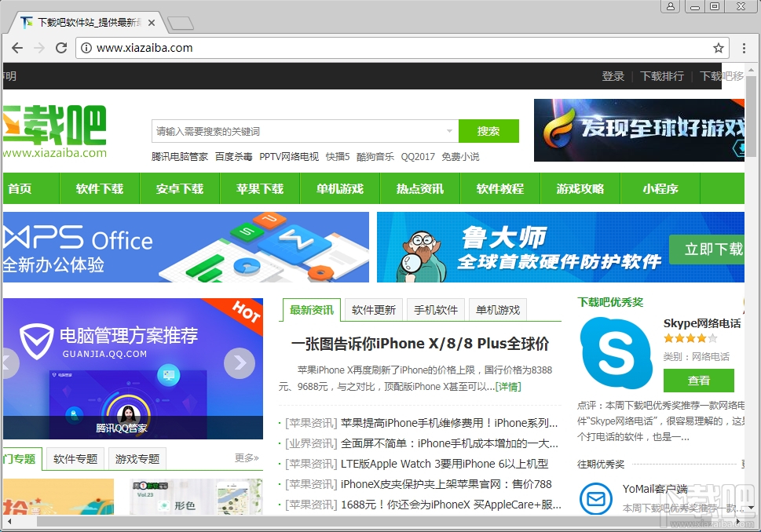Viewport: 761px width, 532px height.
Task: Reload the page with the refresh icon
Action: (61, 48)
